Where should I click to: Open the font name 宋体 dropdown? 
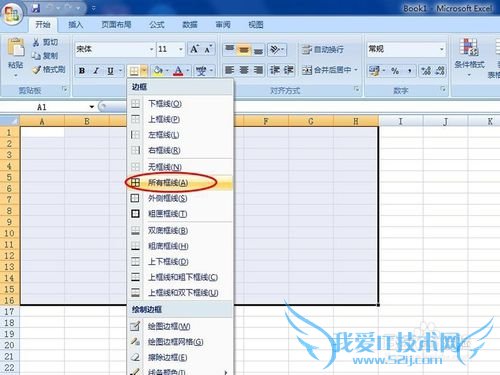pyautogui.click(x=152, y=49)
